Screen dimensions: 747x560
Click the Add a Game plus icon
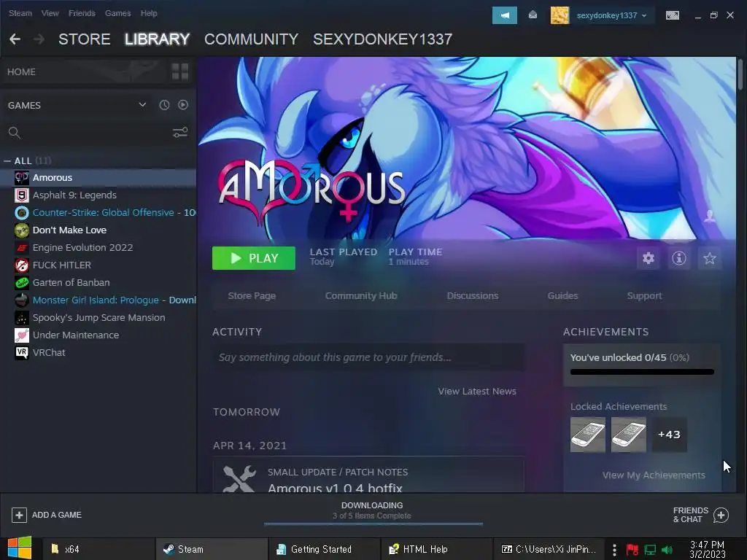point(19,515)
